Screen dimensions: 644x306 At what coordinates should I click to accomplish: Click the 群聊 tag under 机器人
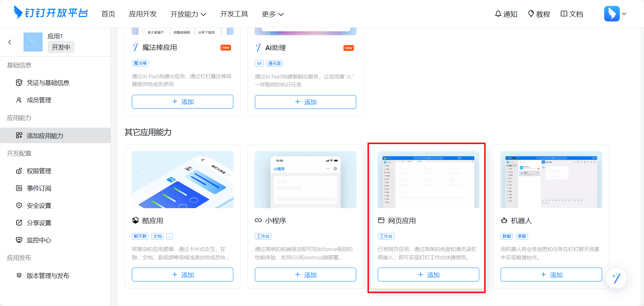pyautogui.click(x=507, y=236)
